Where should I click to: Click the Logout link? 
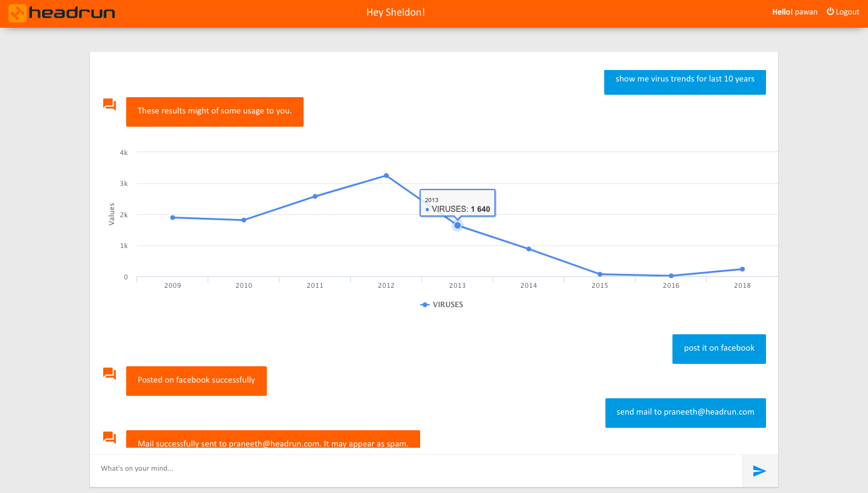[x=843, y=11]
